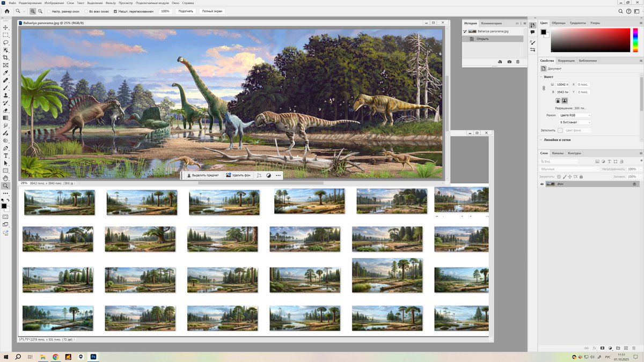Choose the zoom-in magnifier mode
This screenshot has width=644, height=362.
[33, 11]
